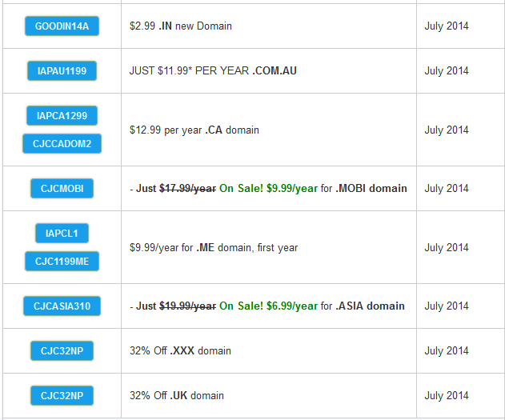Image resolution: width=505 pixels, height=420 pixels.
Task: Click the $9.99/year .ME domain description
Action: click(214, 247)
